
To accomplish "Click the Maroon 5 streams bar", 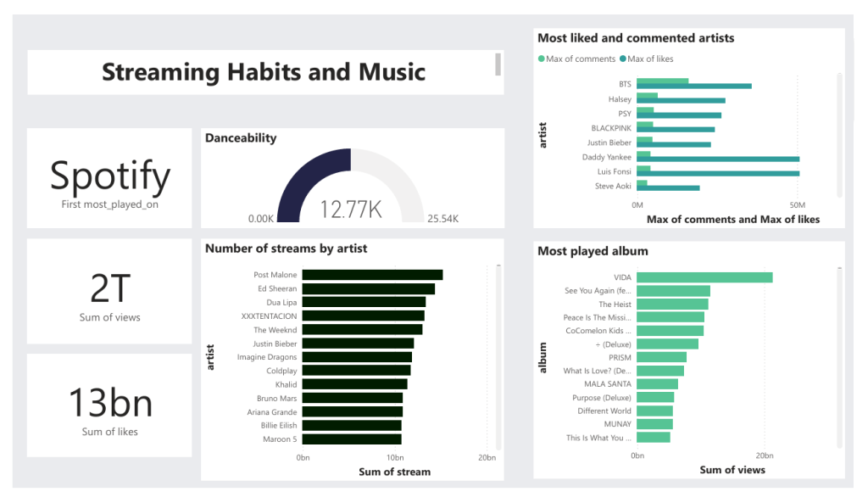I will click(x=351, y=439).
